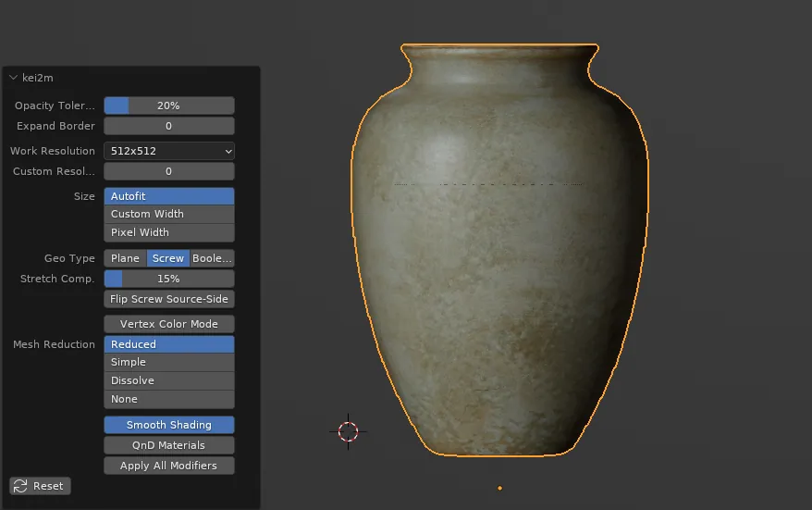Image resolution: width=812 pixels, height=510 pixels.
Task: Click the QnD Materials button
Action: [x=168, y=445]
